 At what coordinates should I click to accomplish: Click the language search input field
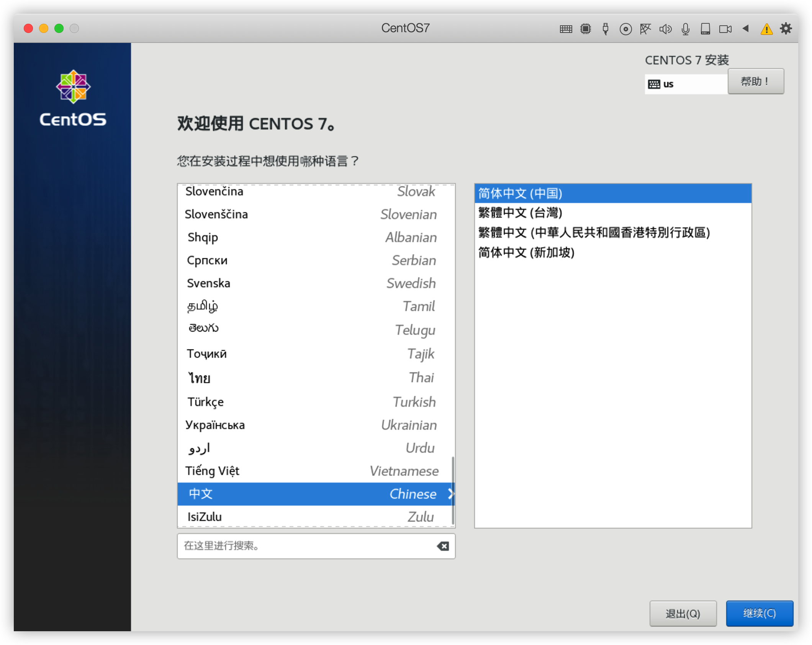pos(306,546)
